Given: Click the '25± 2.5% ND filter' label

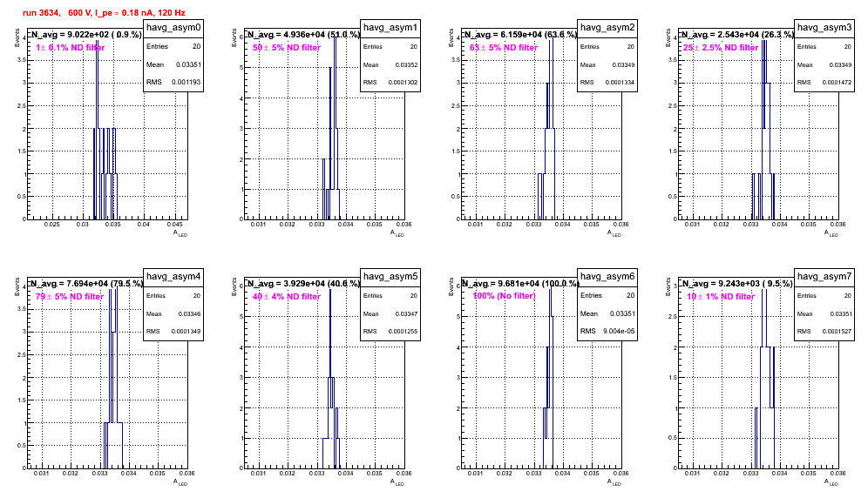Looking at the screenshot, I should (x=721, y=48).
